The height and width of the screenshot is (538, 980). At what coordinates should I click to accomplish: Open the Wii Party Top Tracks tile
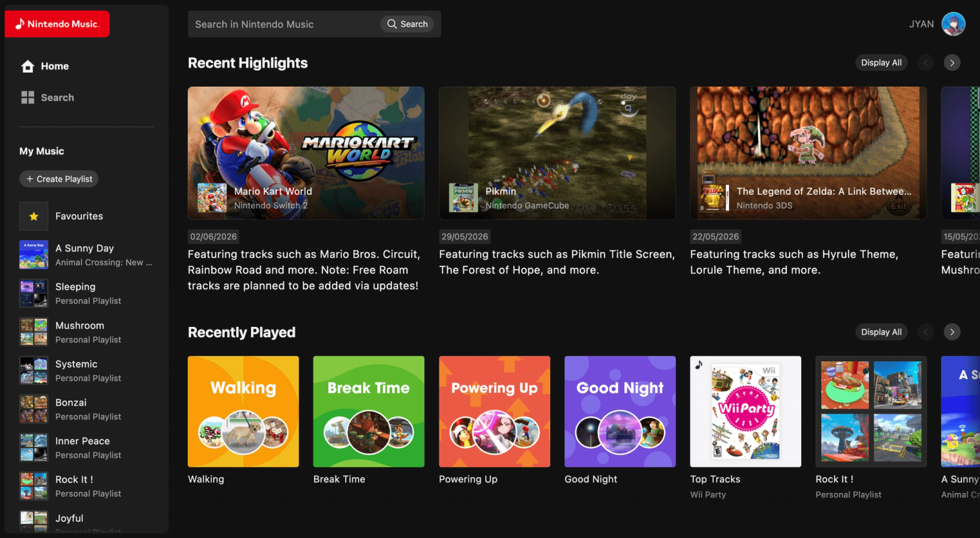point(745,412)
